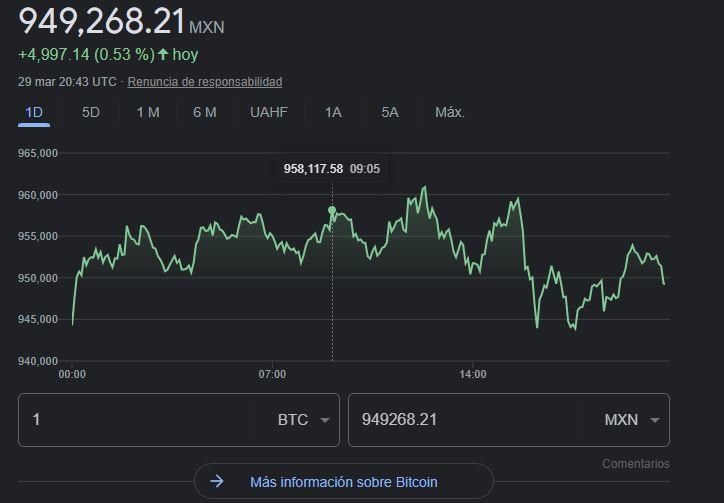This screenshot has width=724, height=503.
Task: Click the green up-arrow next to hoy
Action: [163, 55]
